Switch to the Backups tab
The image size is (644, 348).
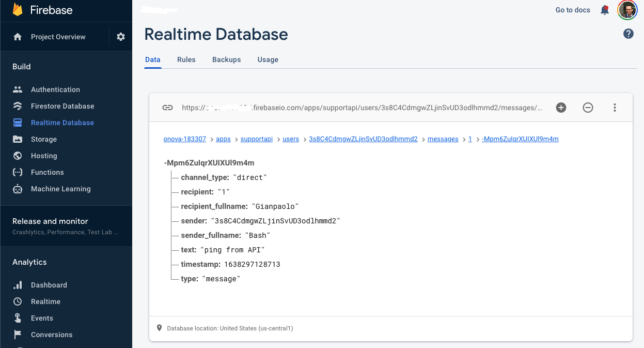226,59
